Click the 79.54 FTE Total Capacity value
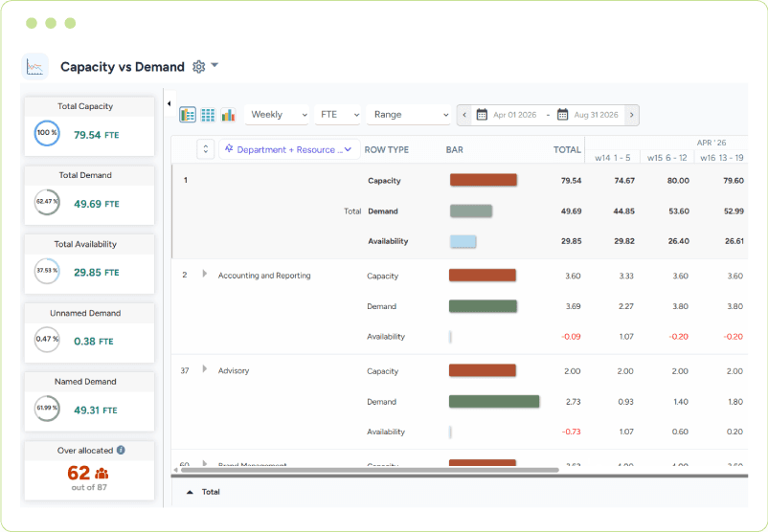 click(97, 135)
